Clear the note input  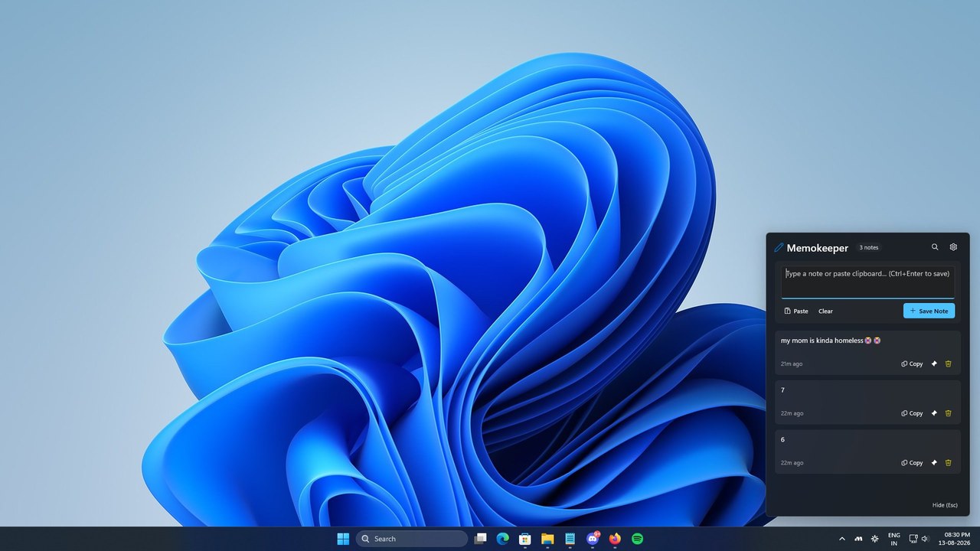point(825,311)
